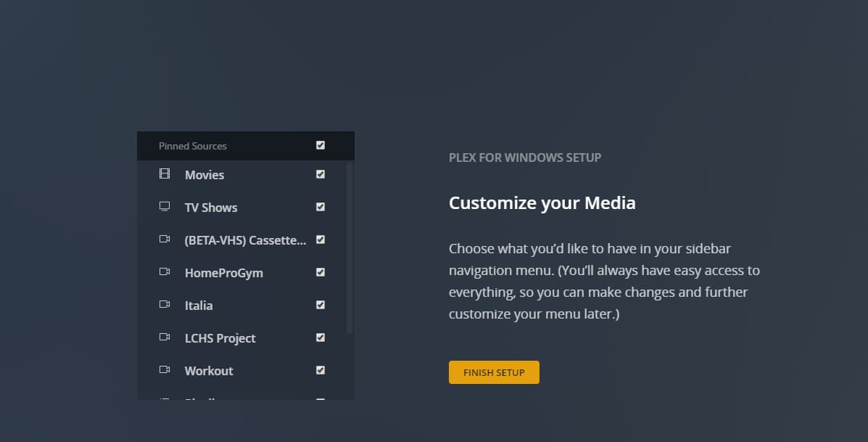Toggle the HomeProGym checkbox
The image size is (868, 442).
tap(321, 272)
